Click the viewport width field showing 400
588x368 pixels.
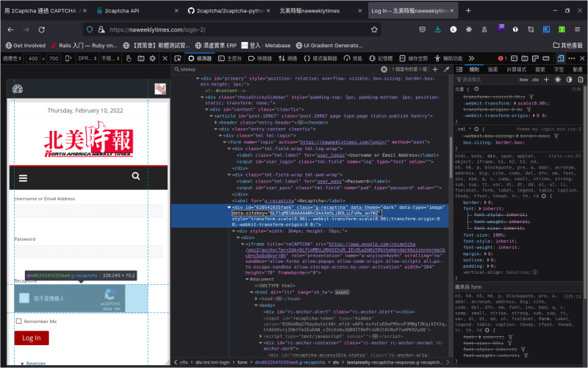point(33,58)
